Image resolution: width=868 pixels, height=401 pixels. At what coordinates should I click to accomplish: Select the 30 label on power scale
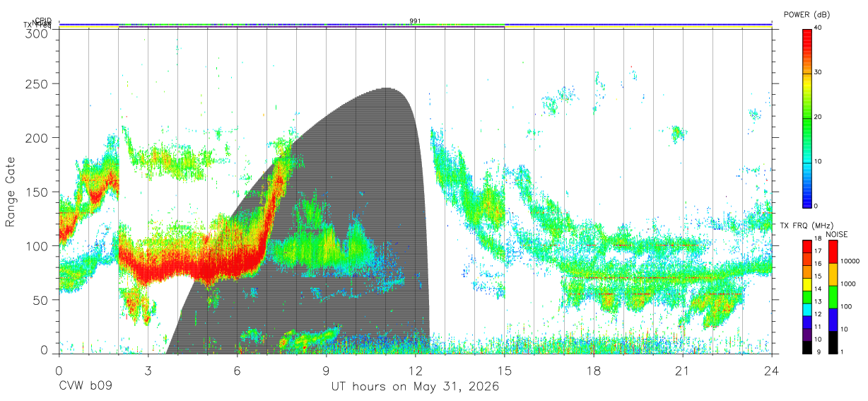pyautogui.click(x=819, y=73)
